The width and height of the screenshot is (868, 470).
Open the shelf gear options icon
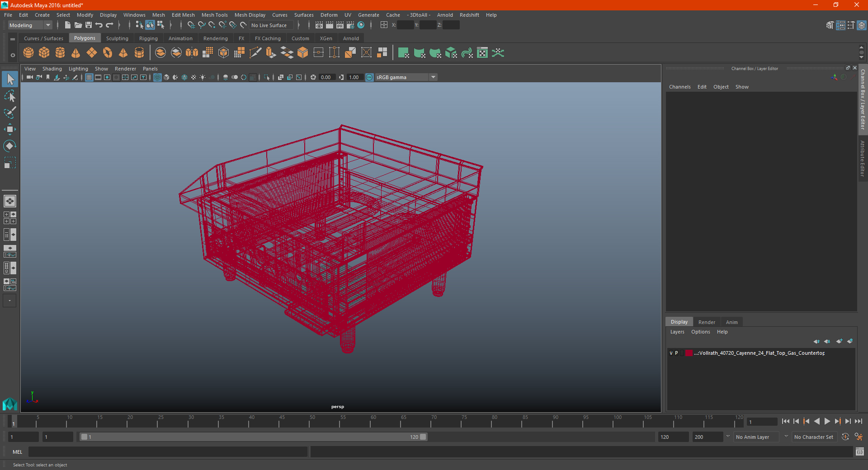coord(13,56)
